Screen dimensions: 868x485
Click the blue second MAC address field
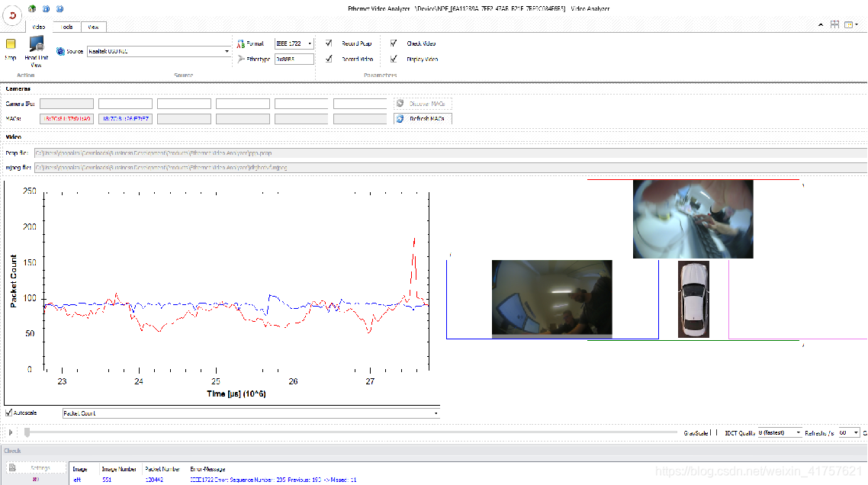click(125, 118)
